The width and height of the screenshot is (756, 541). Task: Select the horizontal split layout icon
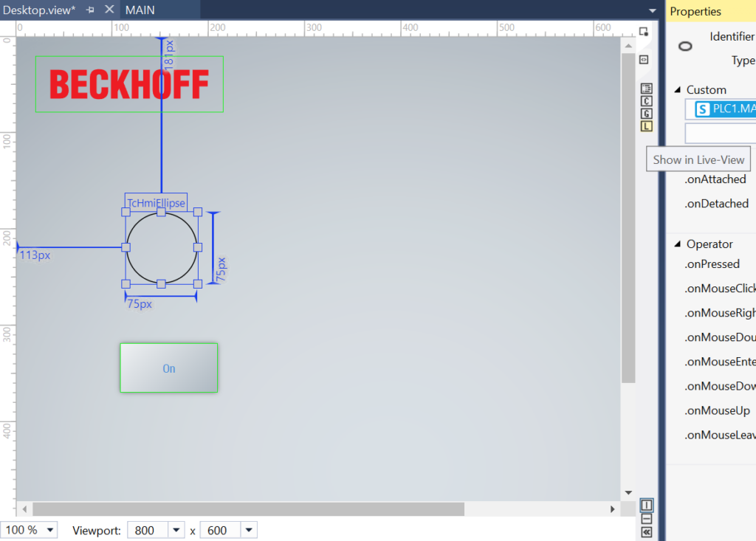point(647,519)
